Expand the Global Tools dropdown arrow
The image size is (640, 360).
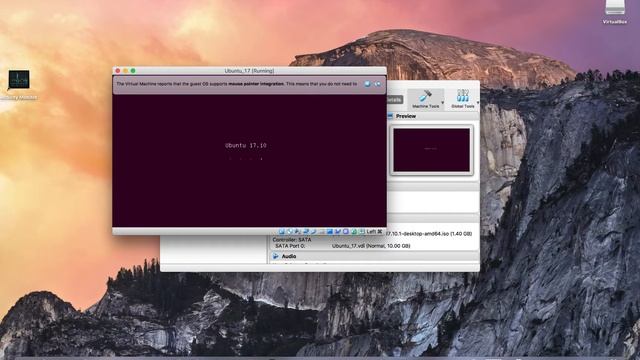[478, 103]
